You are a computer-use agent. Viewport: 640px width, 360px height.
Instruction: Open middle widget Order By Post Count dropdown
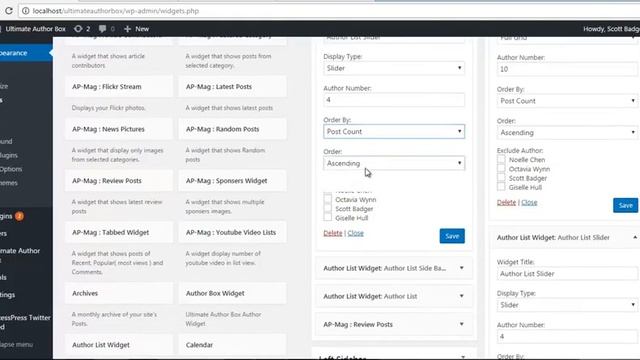click(x=394, y=131)
